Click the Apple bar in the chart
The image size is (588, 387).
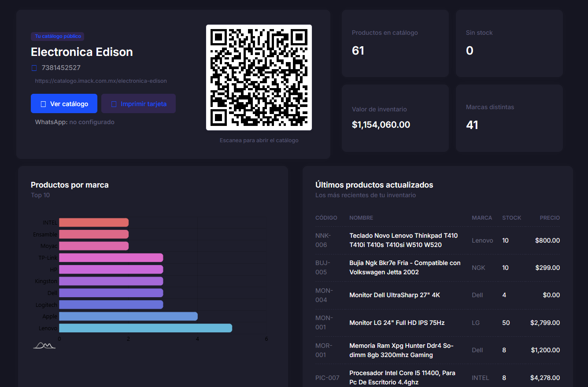click(x=128, y=316)
